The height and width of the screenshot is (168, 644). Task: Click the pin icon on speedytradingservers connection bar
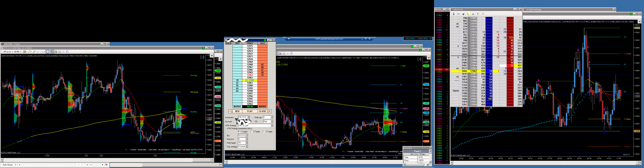289,39
